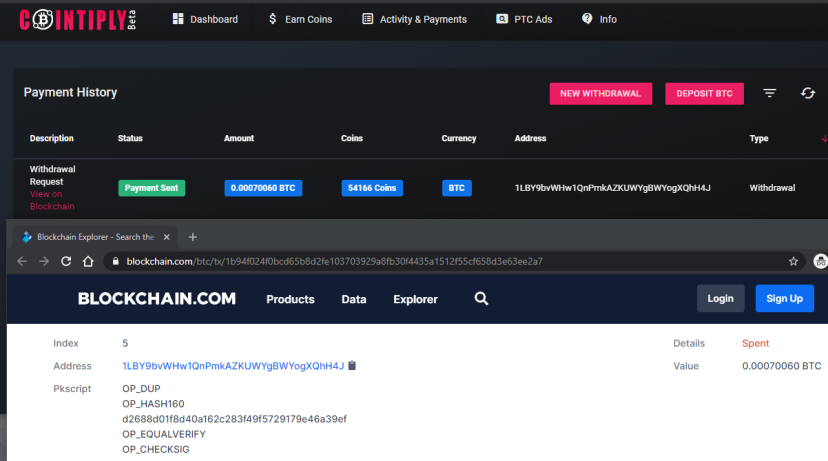Open the address link 1LBY9bvWHw1QnPmkAZKUWYgBWYogXQhH4J
Screen dimensions: 828x461
[x=233, y=366]
